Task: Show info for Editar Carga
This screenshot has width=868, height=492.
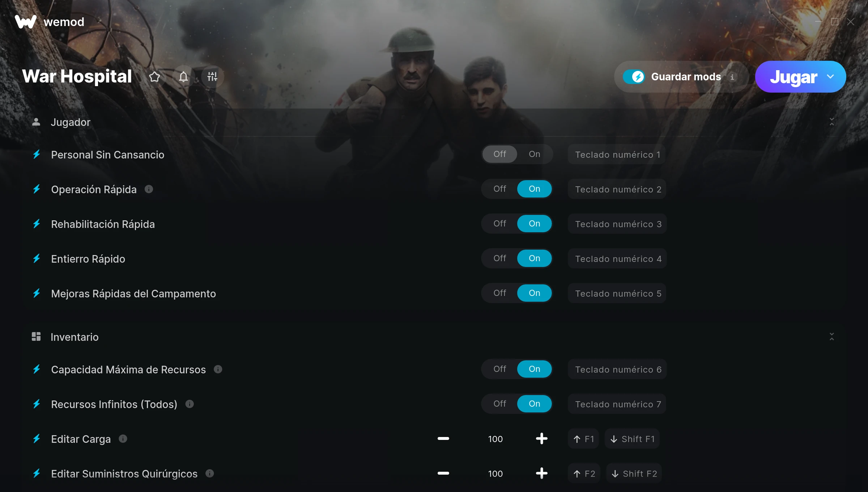Action: tap(123, 438)
